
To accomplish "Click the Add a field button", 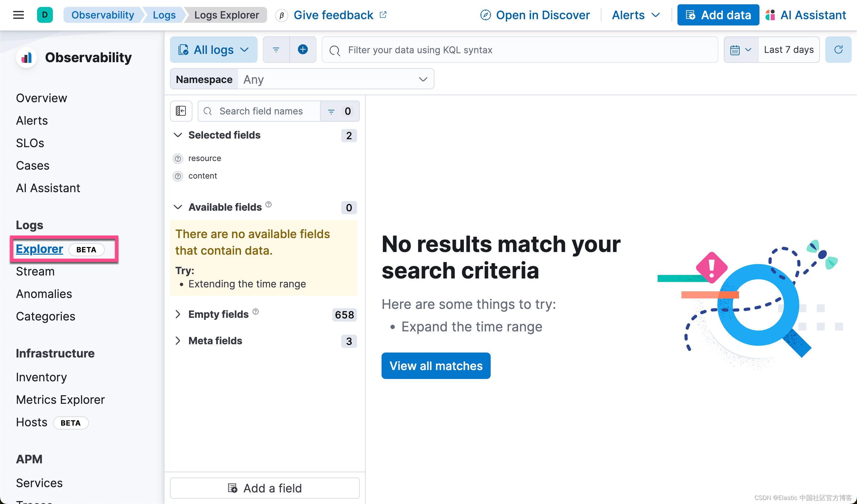I will click(x=265, y=488).
